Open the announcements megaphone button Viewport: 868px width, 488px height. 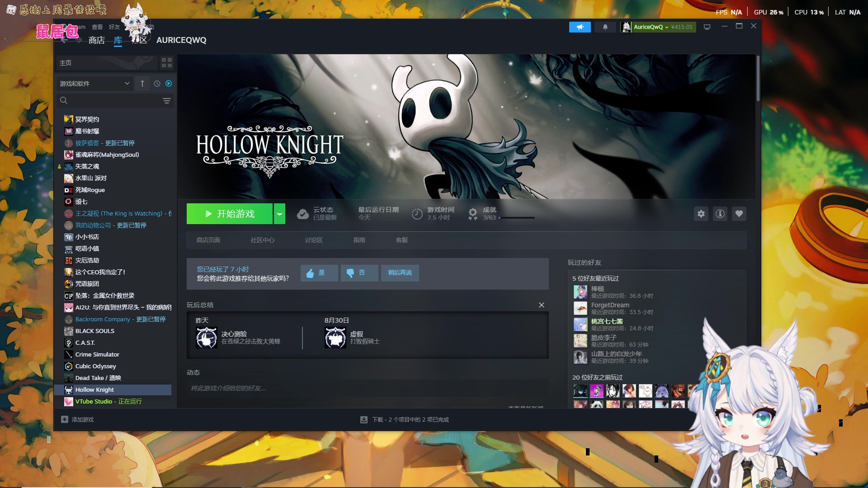coord(580,27)
